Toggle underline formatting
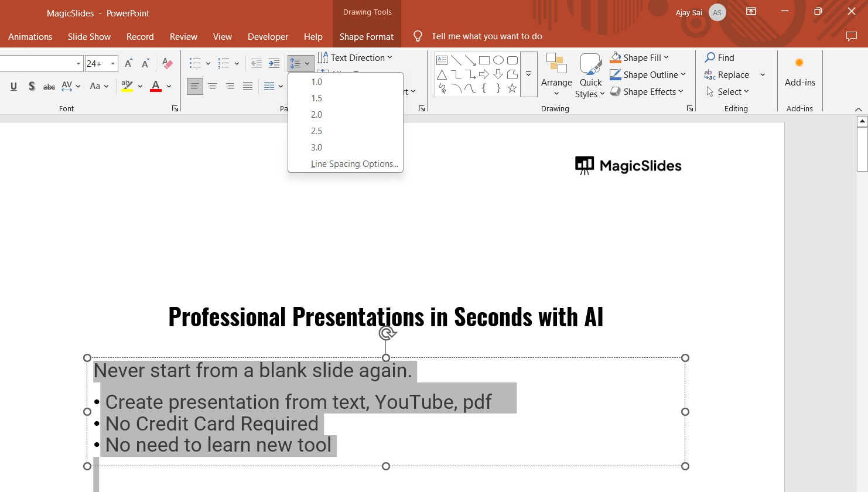 coord(13,86)
